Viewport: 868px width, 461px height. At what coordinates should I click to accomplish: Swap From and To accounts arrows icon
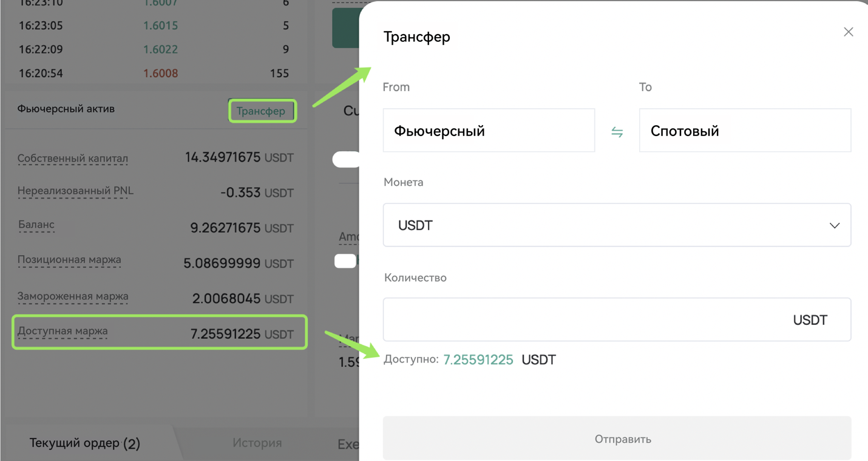point(617,132)
